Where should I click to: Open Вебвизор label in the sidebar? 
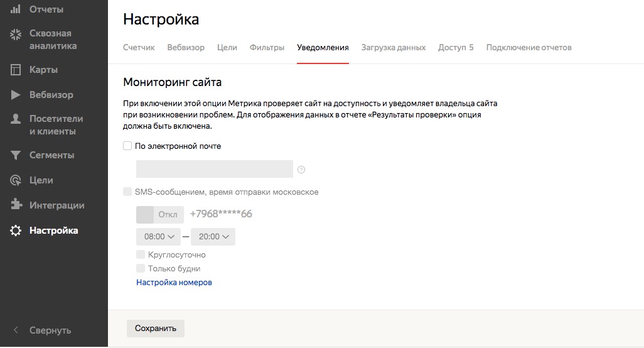coord(51,95)
